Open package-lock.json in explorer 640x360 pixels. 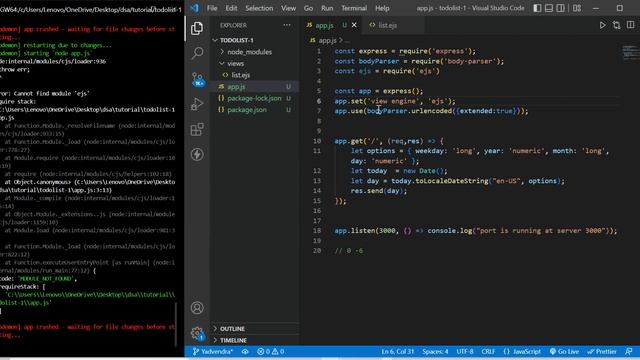[x=254, y=98]
